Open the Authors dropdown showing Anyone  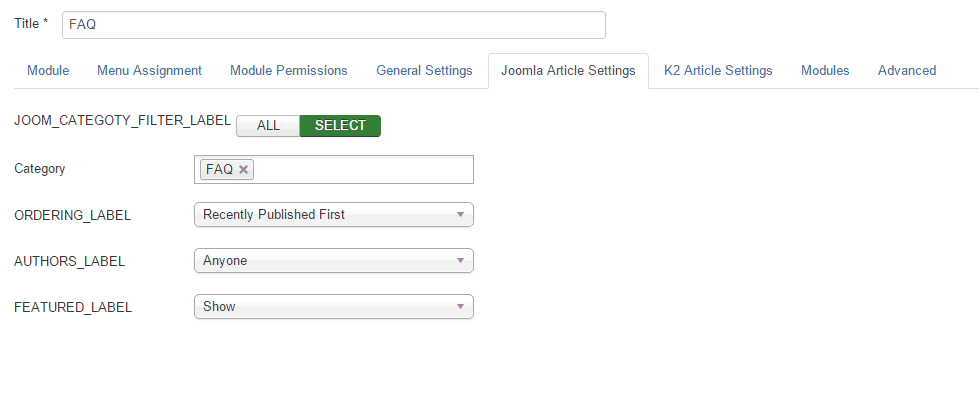pyautogui.click(x=333, y=261)
